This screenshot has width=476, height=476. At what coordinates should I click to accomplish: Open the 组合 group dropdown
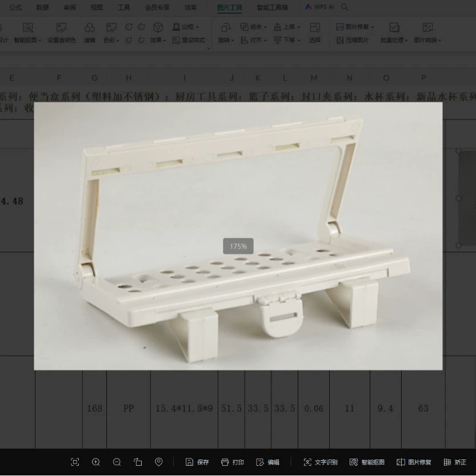tap(254, 27)
